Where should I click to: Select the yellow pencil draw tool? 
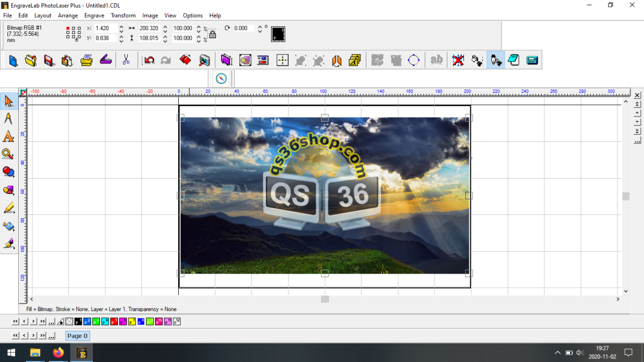point(8,208)
